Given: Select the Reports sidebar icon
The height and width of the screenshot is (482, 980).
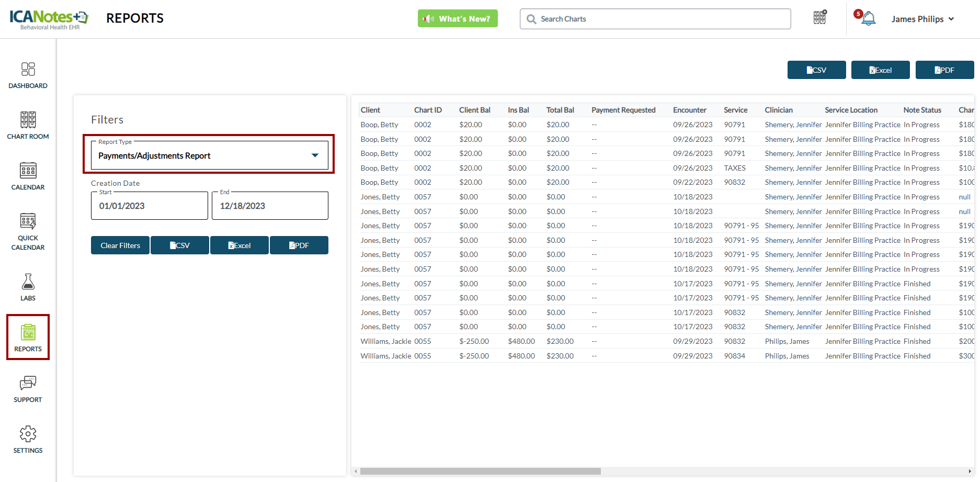Looking at the screenshot, I should [x=28, y=338].
